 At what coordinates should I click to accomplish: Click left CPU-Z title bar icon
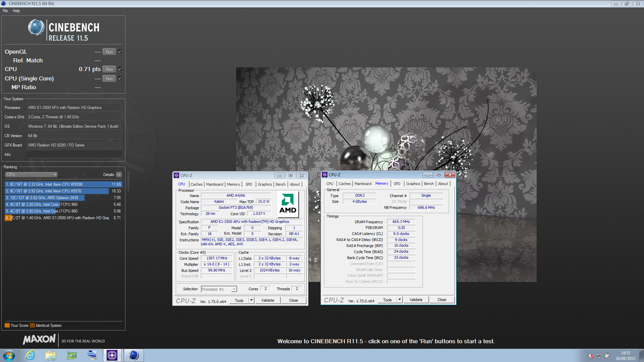[x=176, y=175]
